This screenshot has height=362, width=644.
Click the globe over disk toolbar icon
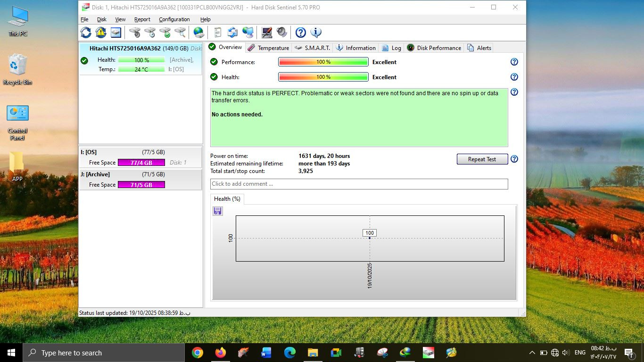[199, 33]
